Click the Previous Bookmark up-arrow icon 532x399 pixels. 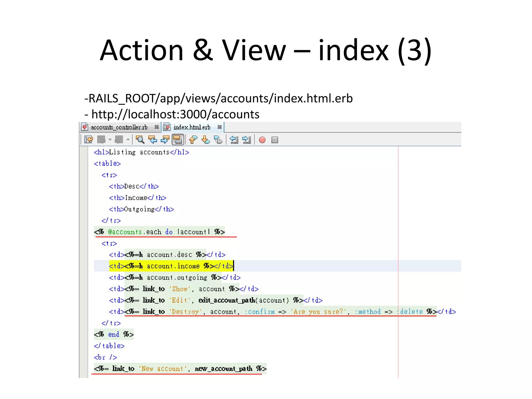(193, 140)
